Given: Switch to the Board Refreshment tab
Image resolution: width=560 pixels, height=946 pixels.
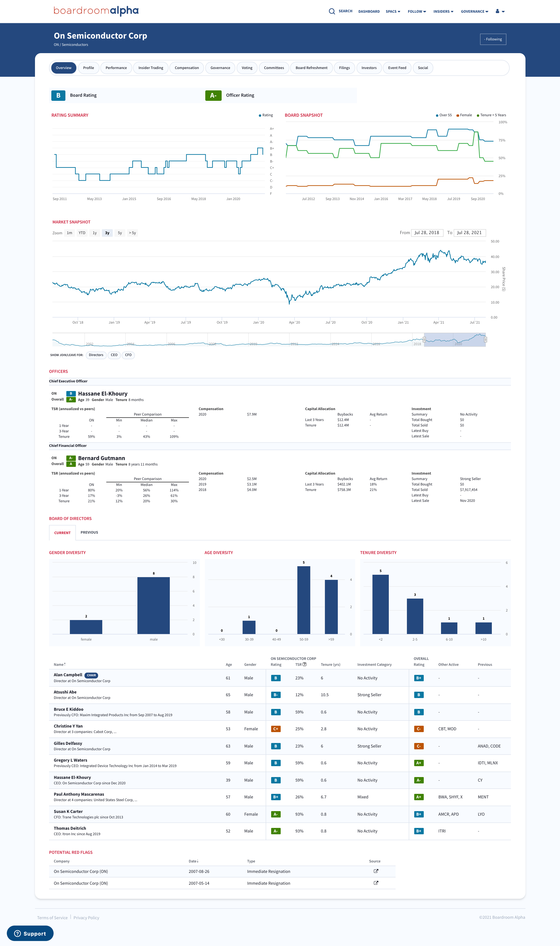Looking at the screenshot, I should (311, 68).
